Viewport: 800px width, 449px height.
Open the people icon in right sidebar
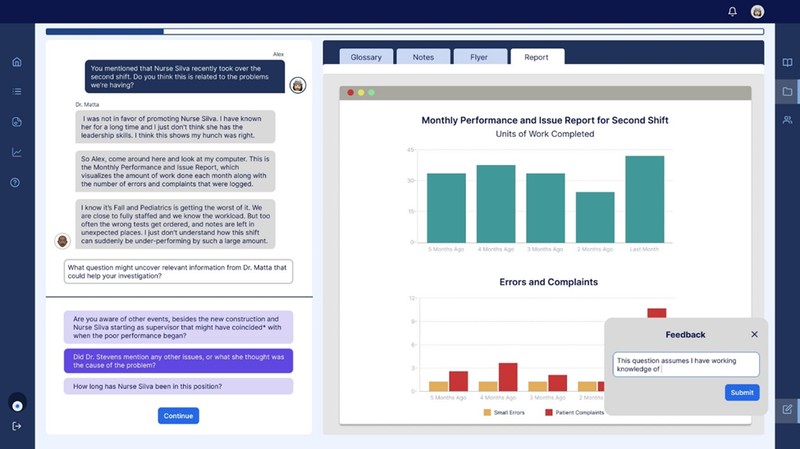(787, 120)
